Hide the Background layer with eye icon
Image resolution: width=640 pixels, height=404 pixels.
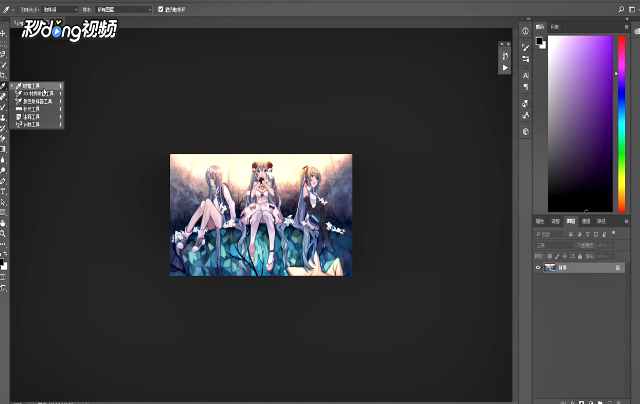pos(538,268)
